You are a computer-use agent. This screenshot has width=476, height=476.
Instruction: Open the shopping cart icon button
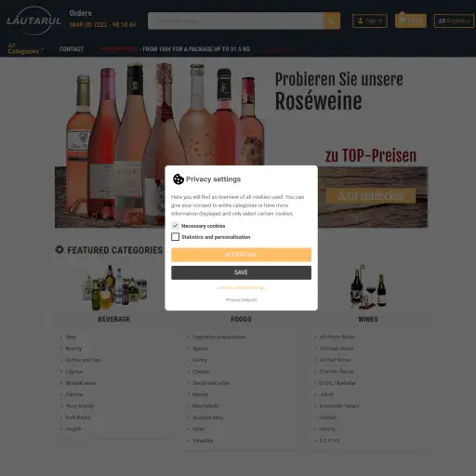coord(410,20)
